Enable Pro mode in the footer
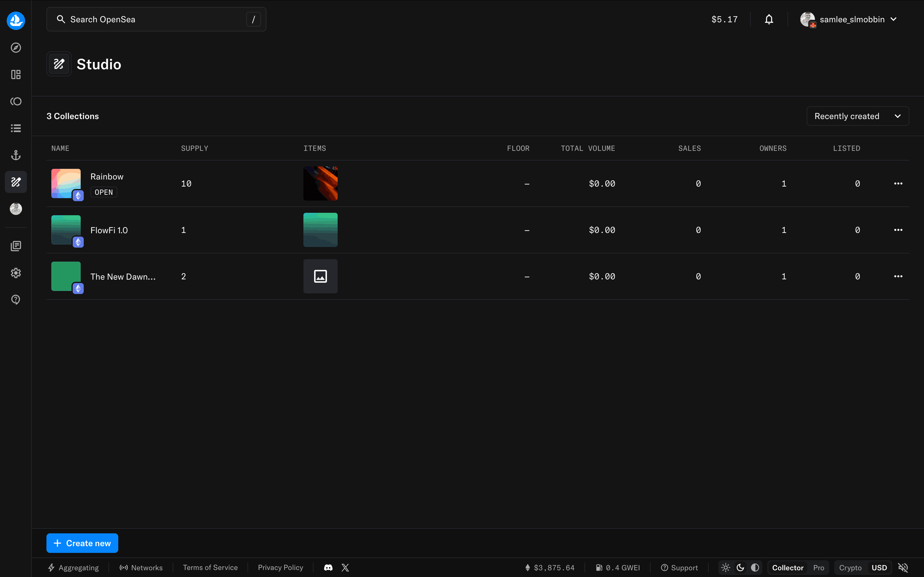Screen dimensions: 924x577 (819, 568)
